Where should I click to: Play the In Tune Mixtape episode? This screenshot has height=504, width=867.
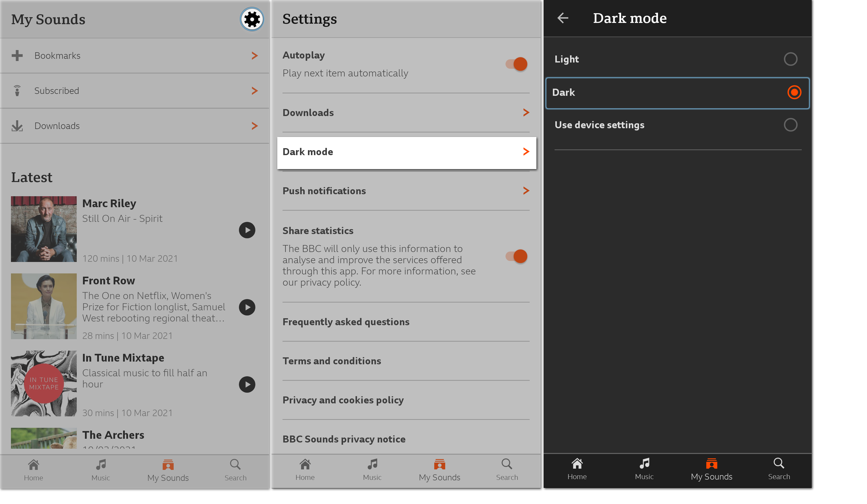tap(247, 384)
